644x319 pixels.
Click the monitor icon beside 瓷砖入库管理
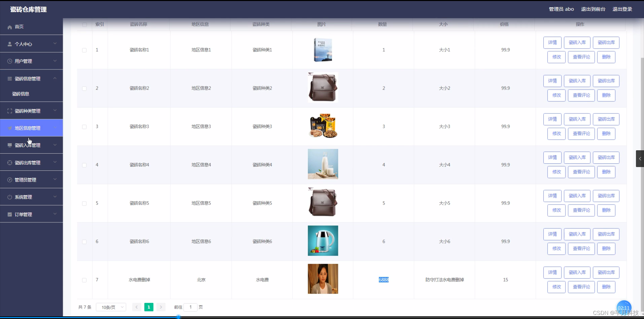click(9, 145)
